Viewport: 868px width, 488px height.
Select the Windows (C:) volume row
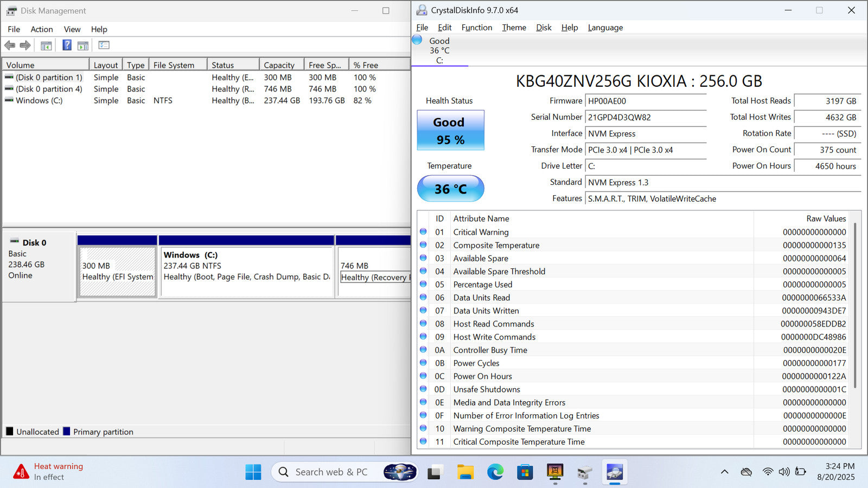pyautogui.click(x=39, y=101)
